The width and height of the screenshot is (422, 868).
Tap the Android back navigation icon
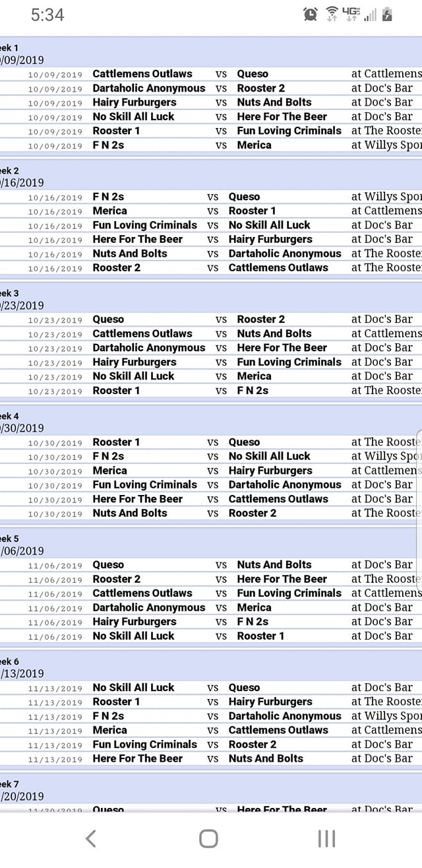[91, 838]
